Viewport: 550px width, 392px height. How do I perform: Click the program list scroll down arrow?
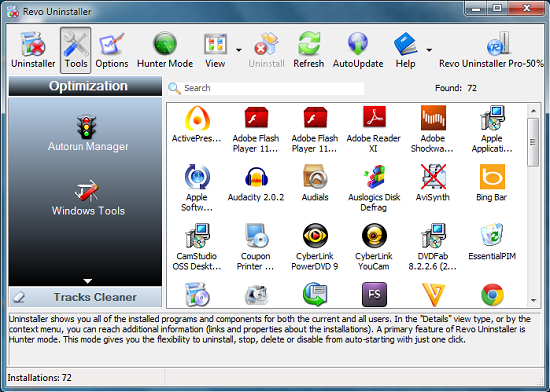tap(534, 300)
